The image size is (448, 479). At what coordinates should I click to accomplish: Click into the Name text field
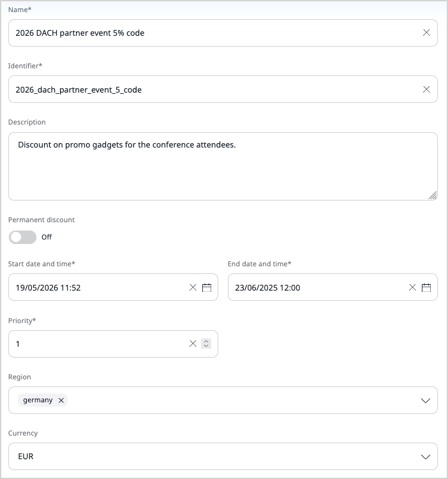pos(211,33)
